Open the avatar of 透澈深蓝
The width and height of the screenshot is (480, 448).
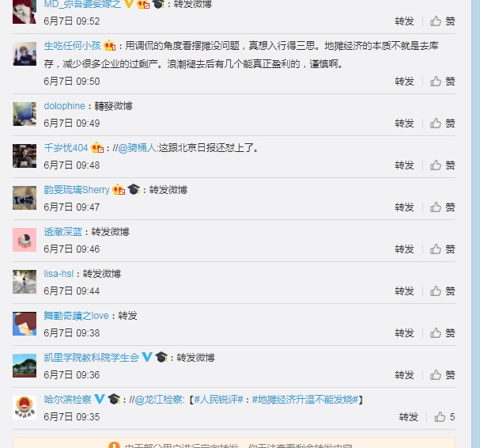coord(25,240)
